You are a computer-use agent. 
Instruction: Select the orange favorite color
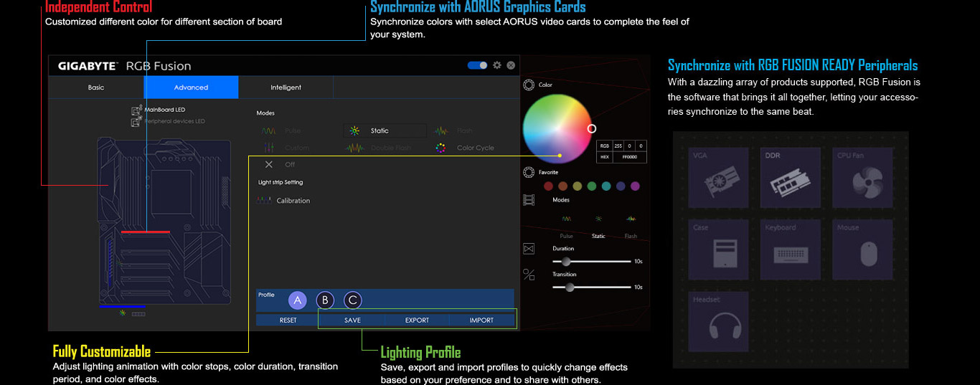[x=562, y=186]
